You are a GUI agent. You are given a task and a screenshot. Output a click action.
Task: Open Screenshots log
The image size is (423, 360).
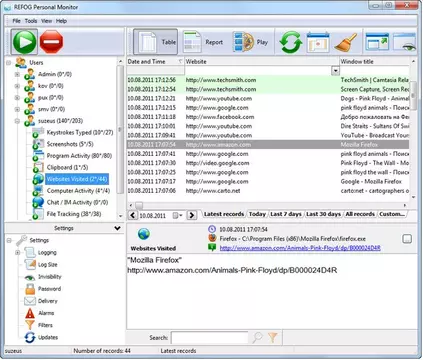pyautogui.click(x=70, y=144)
